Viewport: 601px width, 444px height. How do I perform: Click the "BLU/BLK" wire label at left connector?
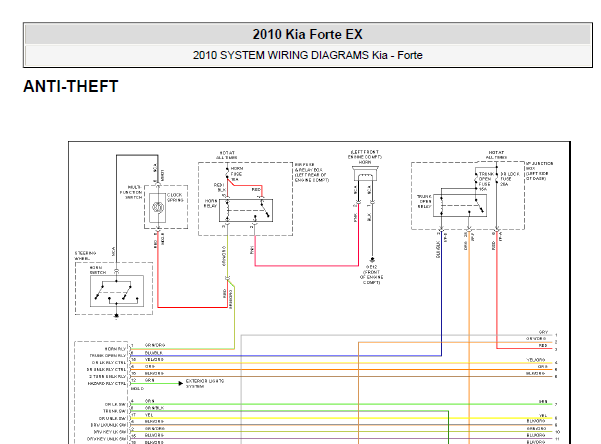(153, 352)
